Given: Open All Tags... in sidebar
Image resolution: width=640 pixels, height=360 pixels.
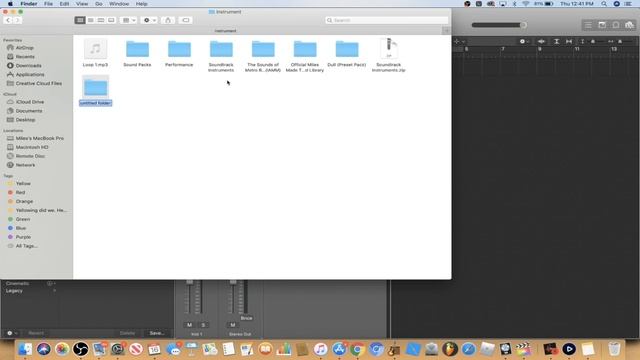Looking at the screenshot, I should point(27,246).
